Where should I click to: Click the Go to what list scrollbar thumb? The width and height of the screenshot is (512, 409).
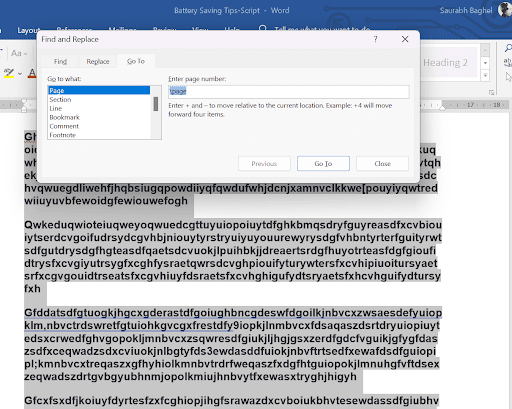point(156,104)
